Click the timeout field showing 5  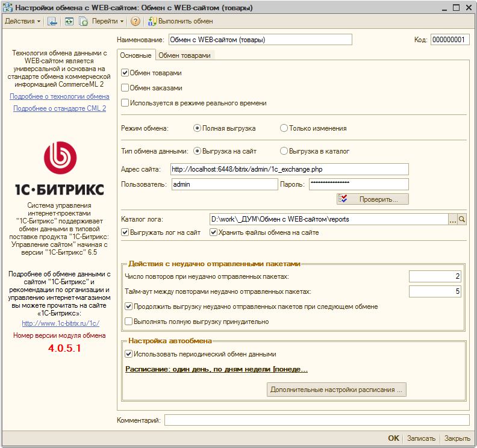[435, 291]
